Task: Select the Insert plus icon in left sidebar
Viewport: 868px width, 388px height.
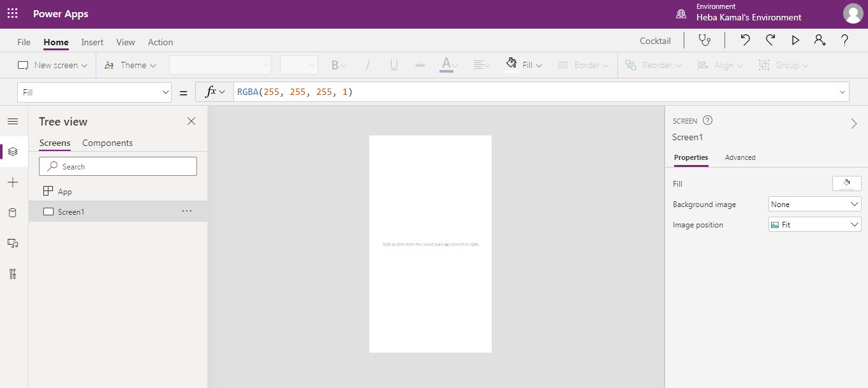Action: pyautogui.click(x=13, y=182)
